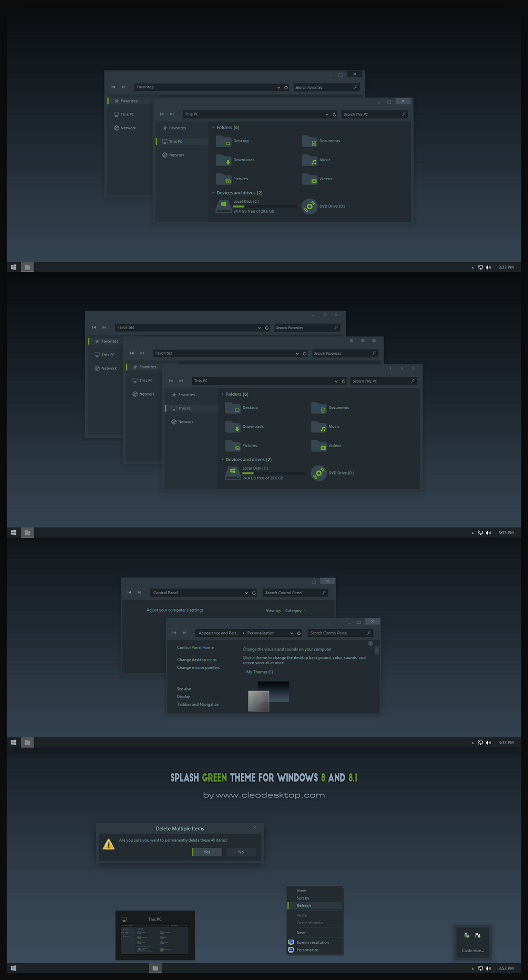Click Action Center flag icon in tray popup
Image resolution: width=528 pixels, height=980 pixels.
478,935
